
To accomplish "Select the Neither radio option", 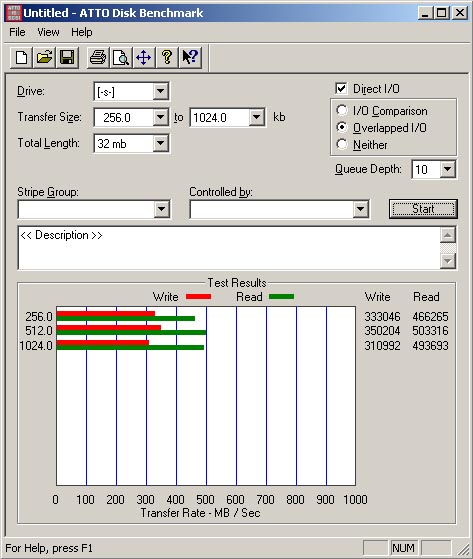I will click(x=341, y=144).
